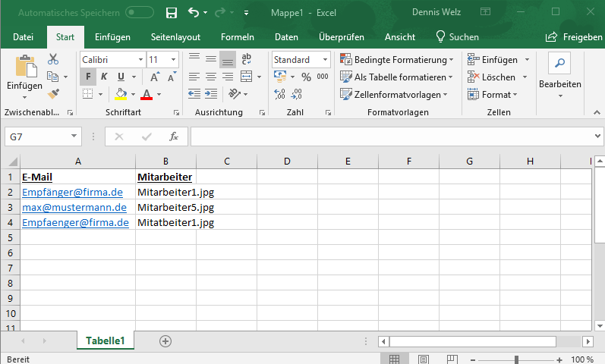Switch to the Formeln ribbon tab
Viewport: 605px width, 364px height.
[237, 36]
